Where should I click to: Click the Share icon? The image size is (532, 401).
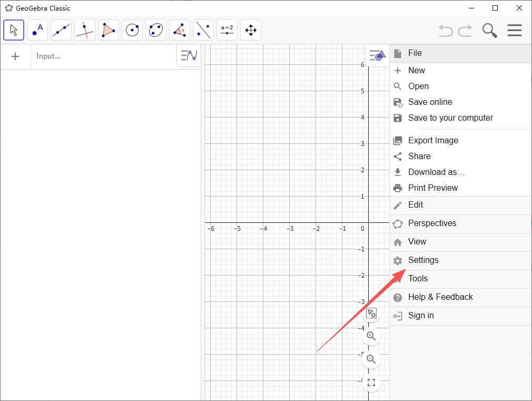pos(398,156)
